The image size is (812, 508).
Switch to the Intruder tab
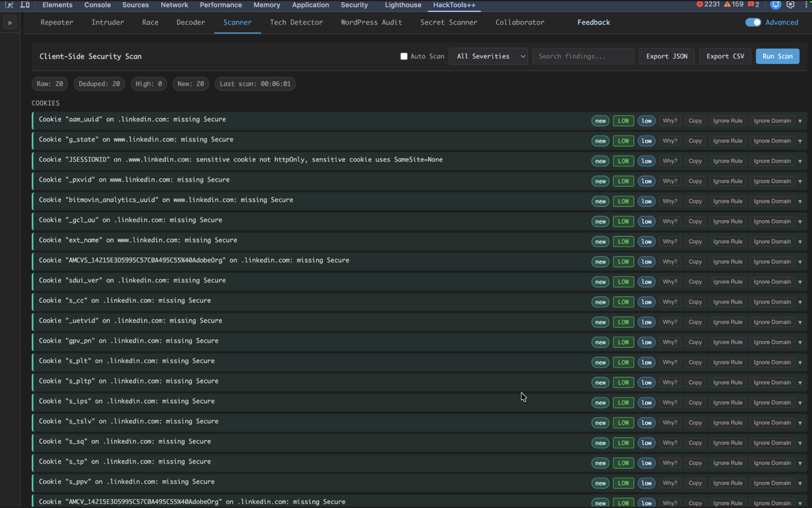click(107, 22)
